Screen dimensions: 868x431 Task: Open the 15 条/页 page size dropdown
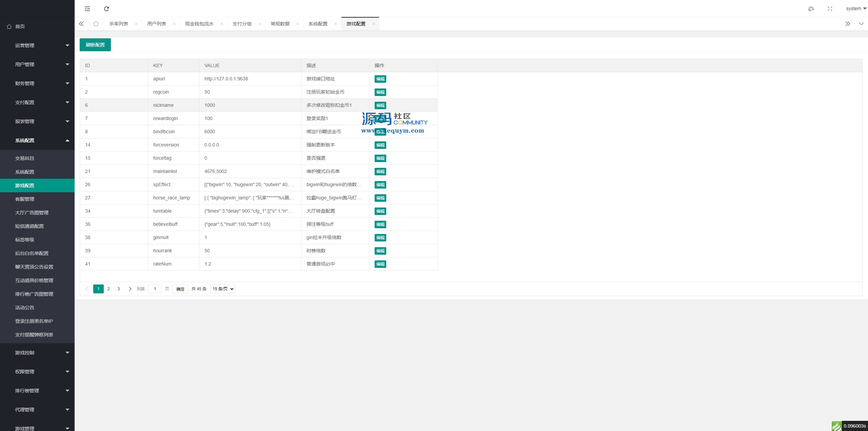[223, 289]
